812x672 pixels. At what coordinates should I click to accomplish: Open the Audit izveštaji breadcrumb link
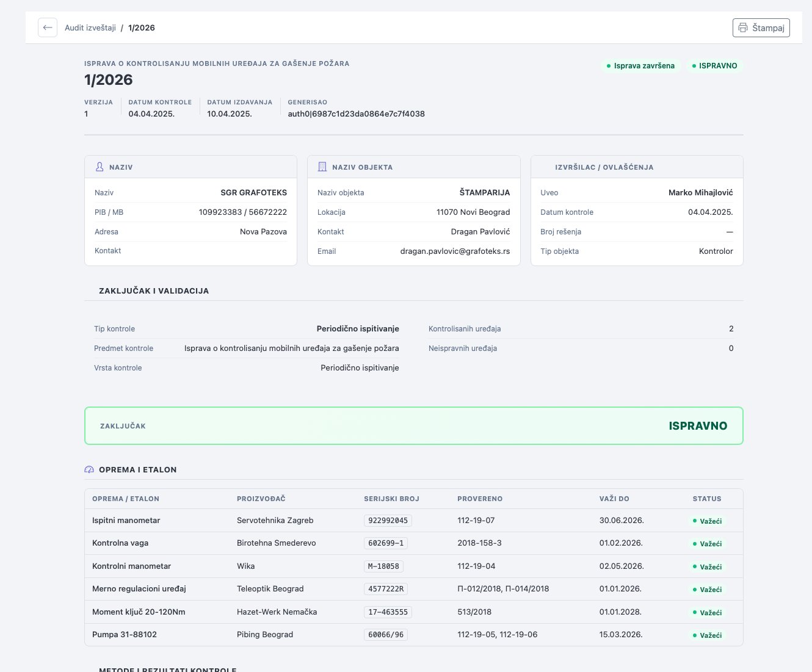tap(90, 27)
